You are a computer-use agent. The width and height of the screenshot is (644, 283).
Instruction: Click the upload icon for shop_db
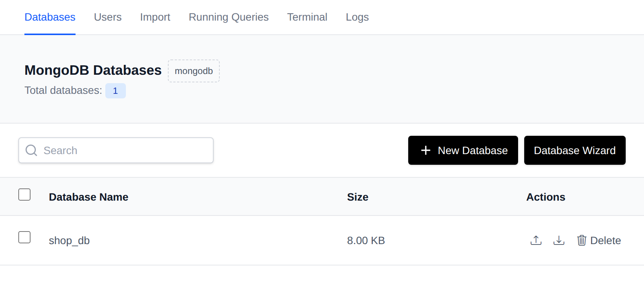536,240
